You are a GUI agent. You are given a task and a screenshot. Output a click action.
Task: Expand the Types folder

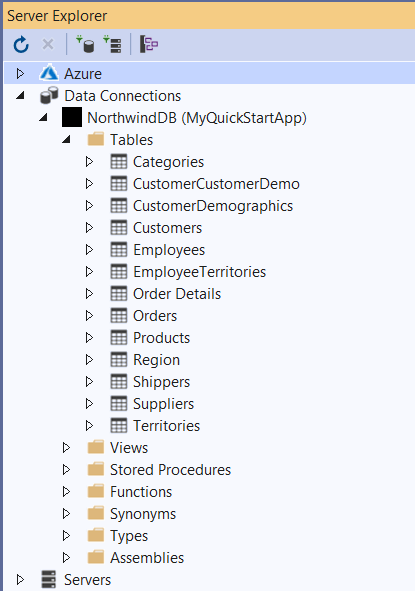(x=66, y=535)
